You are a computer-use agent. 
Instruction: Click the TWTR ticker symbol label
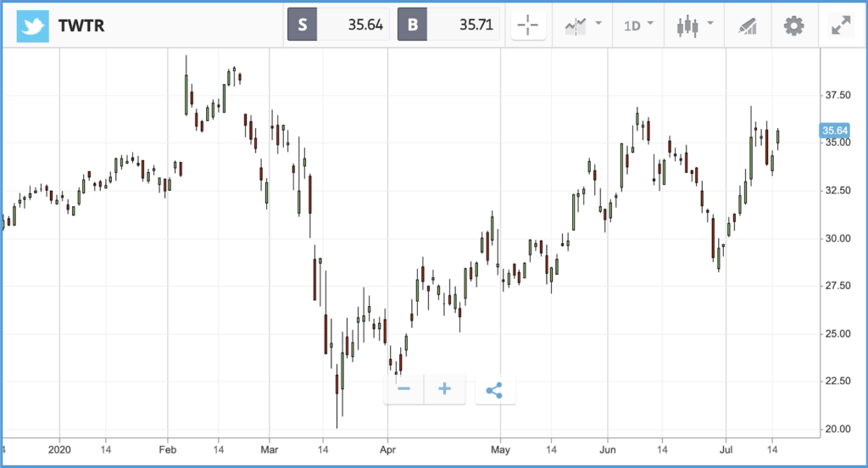coord(81,25)
